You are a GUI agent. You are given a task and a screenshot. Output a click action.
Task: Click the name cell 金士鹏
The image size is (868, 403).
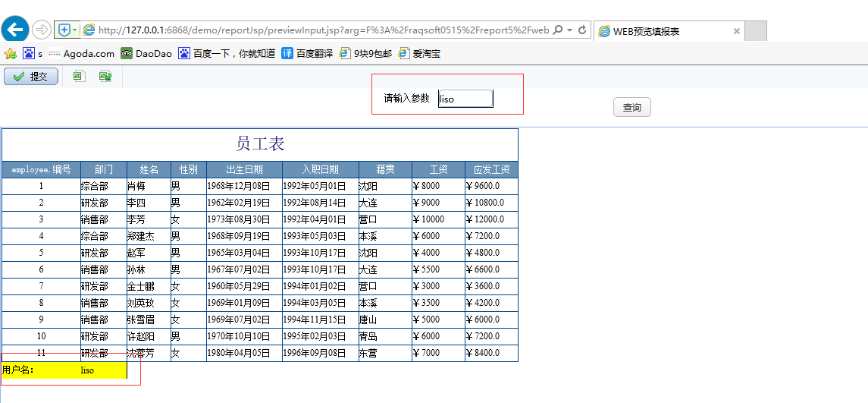(149, 286)
